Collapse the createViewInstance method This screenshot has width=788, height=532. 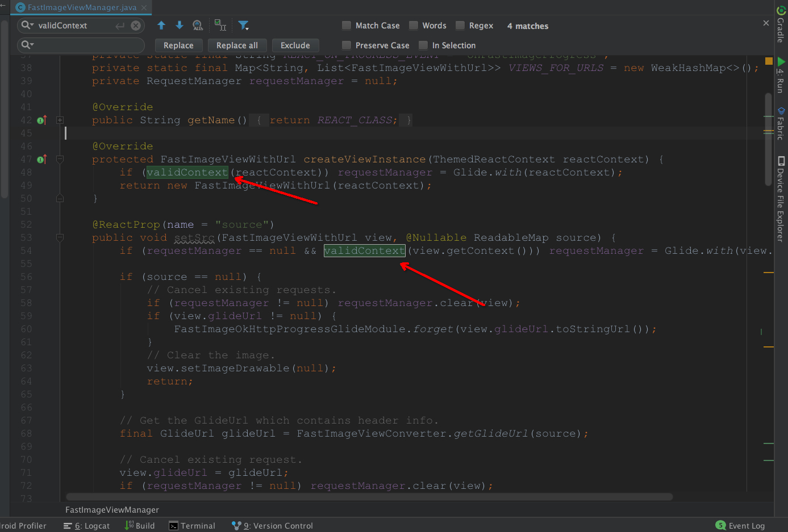click(60, 159)
